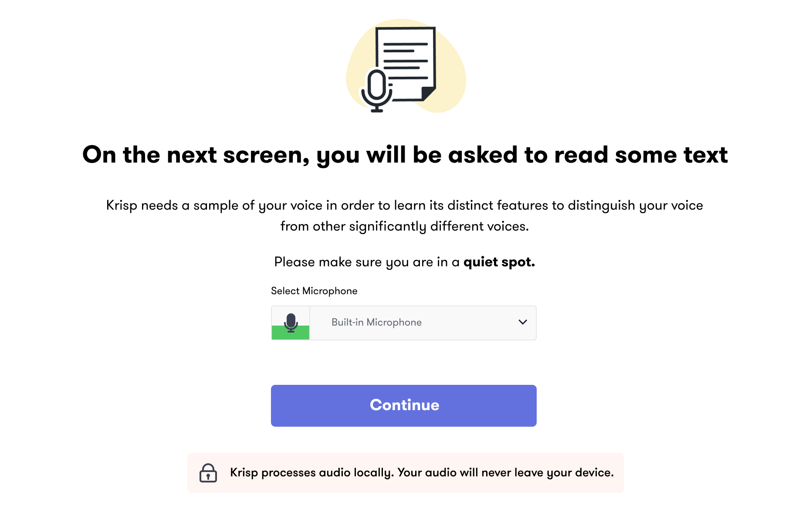Click the folded corner of document illustration
The width and height of the screenshot is (812, 523).
tap(428, 93)
